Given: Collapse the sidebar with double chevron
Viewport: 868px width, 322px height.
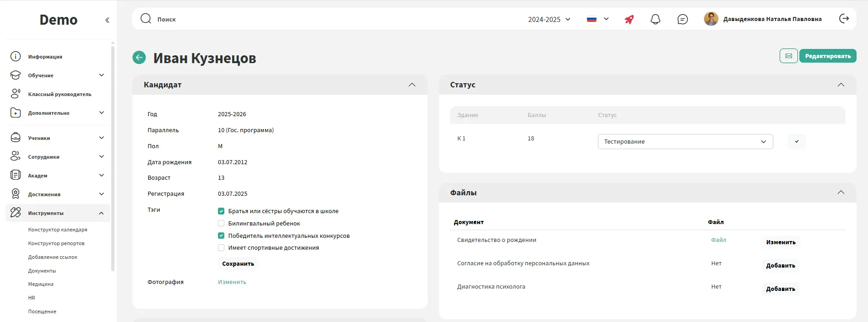Looking at the screenshot, I should point(107,20).
